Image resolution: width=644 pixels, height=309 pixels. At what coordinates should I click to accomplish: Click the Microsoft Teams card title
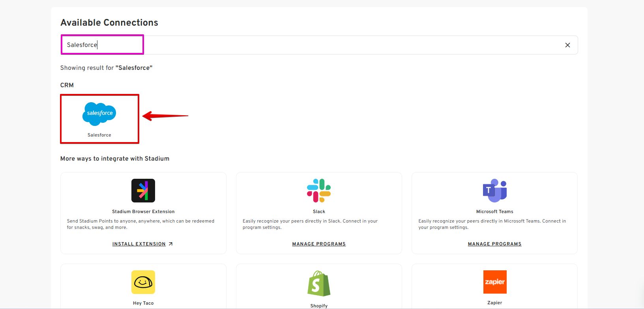495,212
